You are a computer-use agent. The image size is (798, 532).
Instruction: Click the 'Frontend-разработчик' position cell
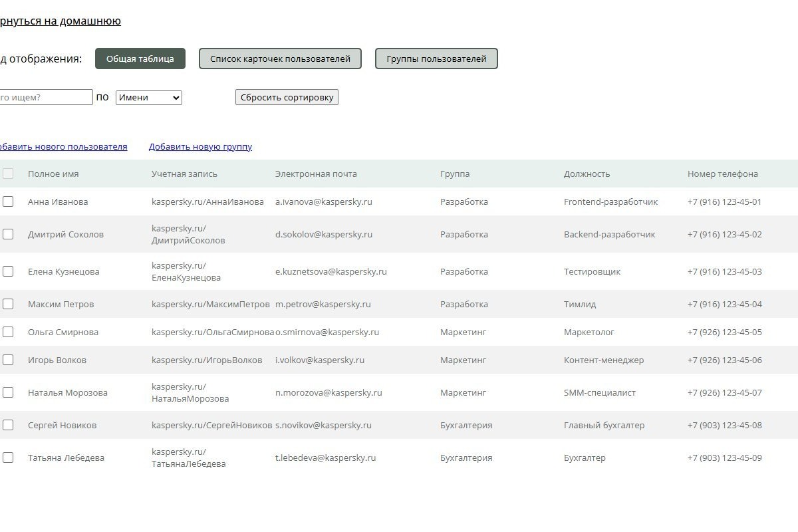[610, 201]
